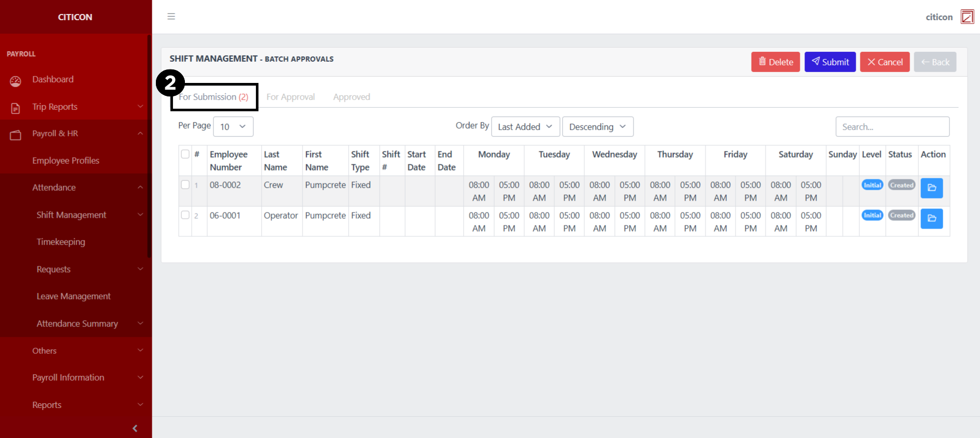Image resolution: width=980 pixels, height=438 pixels.
Task: Open the Per Page dropdown
Action: tap(233, 126)
